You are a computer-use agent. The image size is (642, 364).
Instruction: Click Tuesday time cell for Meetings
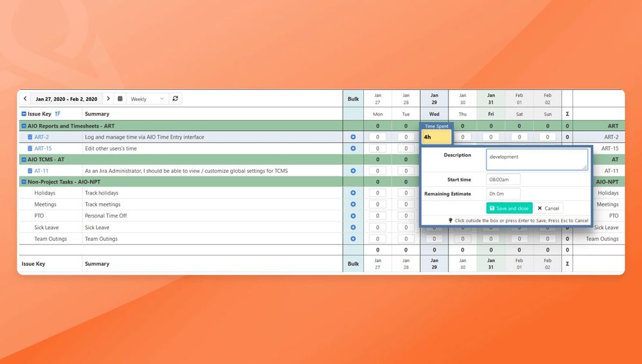click(x=406, y=205)
